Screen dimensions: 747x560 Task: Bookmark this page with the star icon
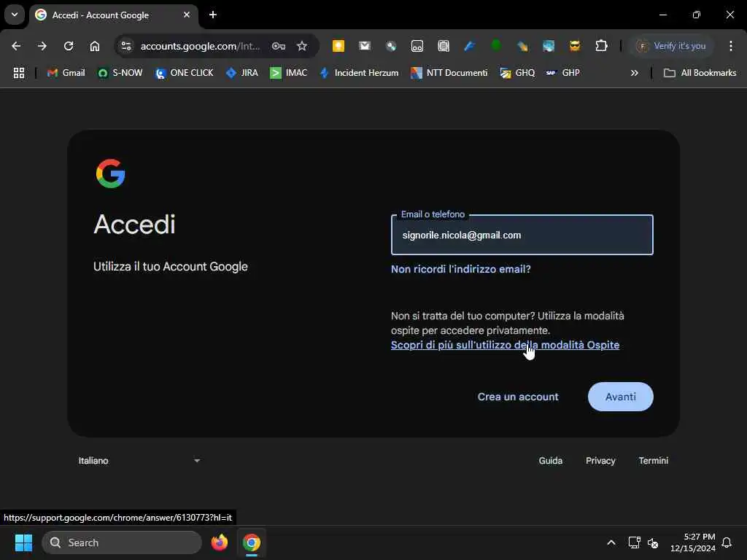point(302,46)
